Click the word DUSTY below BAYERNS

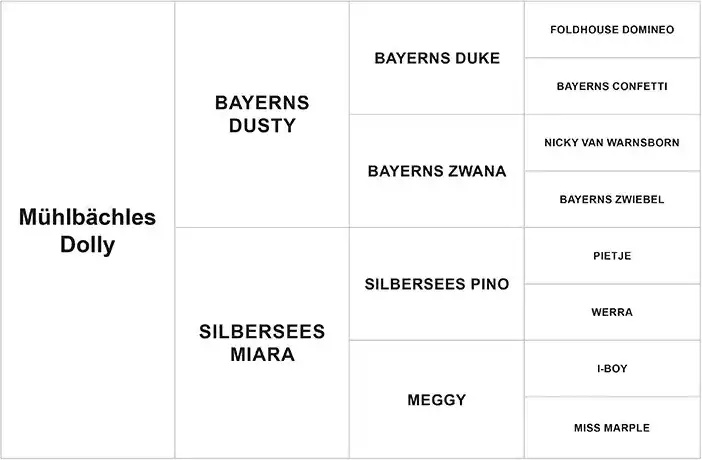click(261, 126)
